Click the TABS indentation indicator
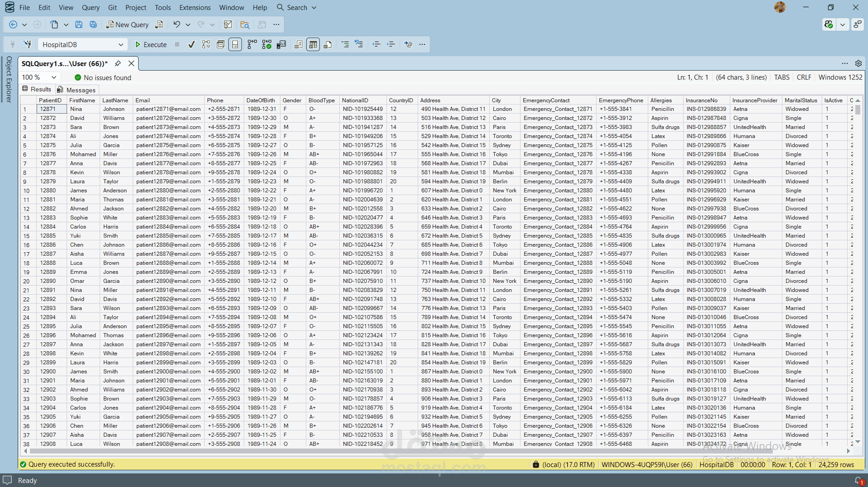The height and width of the screenshot is (487, 868). (781, 77)
